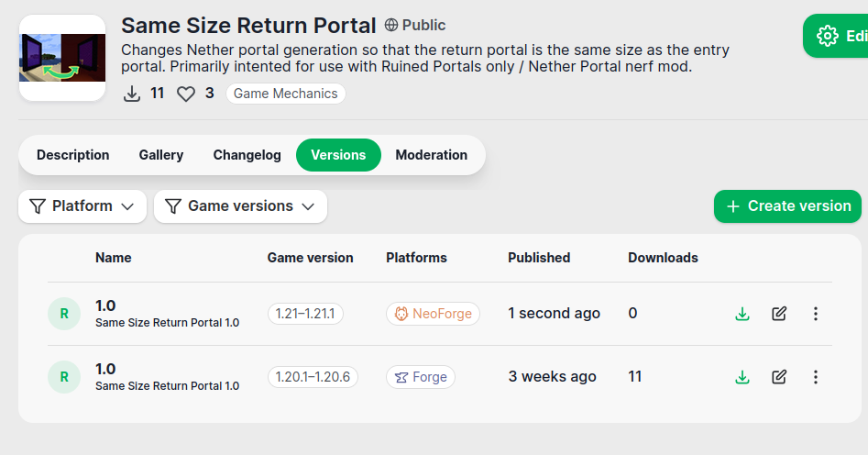Click the downloads count icon in header

click(x=133, y=94)
